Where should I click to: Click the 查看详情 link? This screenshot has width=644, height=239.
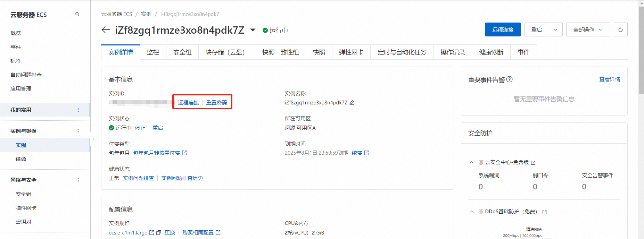coord(610,79)
